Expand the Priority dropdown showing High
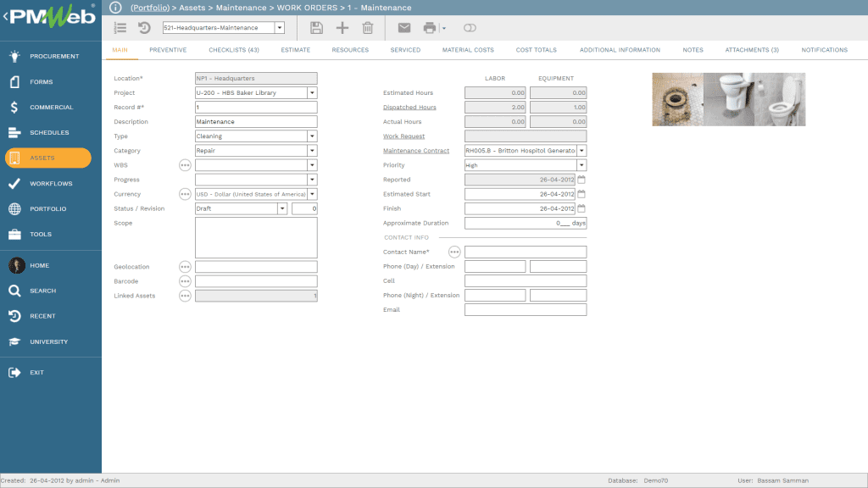Viewport: 868px width, 488px height. [x=581, y=165]
